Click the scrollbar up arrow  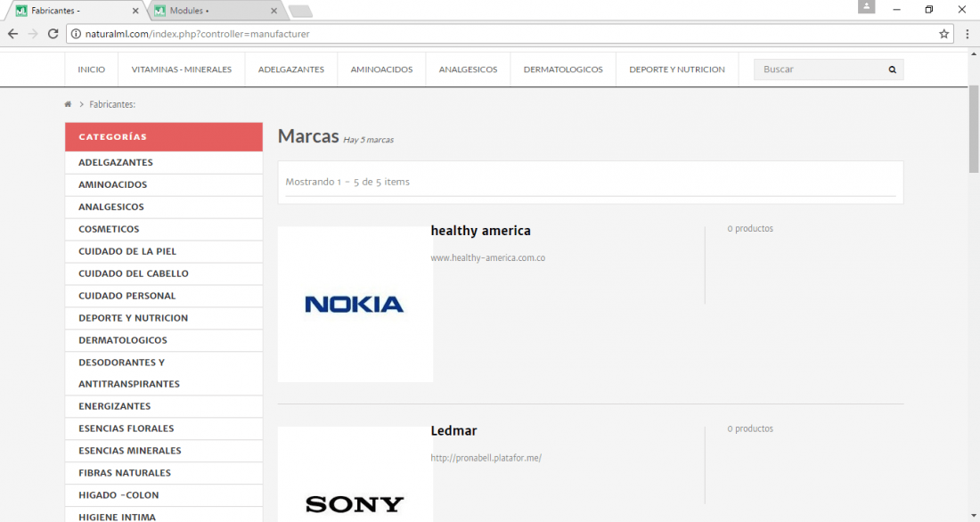coord(974,54)
